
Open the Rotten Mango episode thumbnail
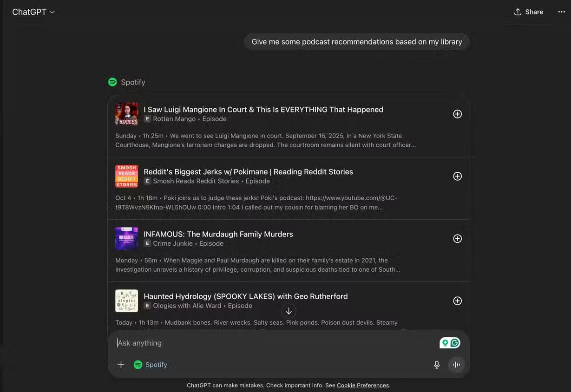click(x=127, y=114)
